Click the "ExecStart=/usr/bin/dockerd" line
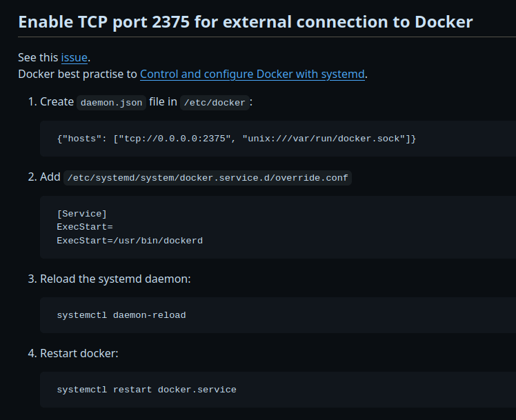 [x=130, y=241]
